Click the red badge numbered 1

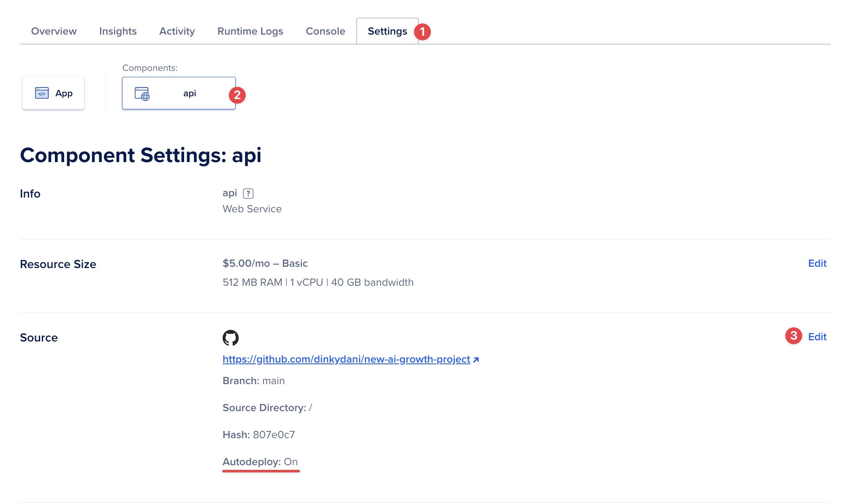pos(422,32)
